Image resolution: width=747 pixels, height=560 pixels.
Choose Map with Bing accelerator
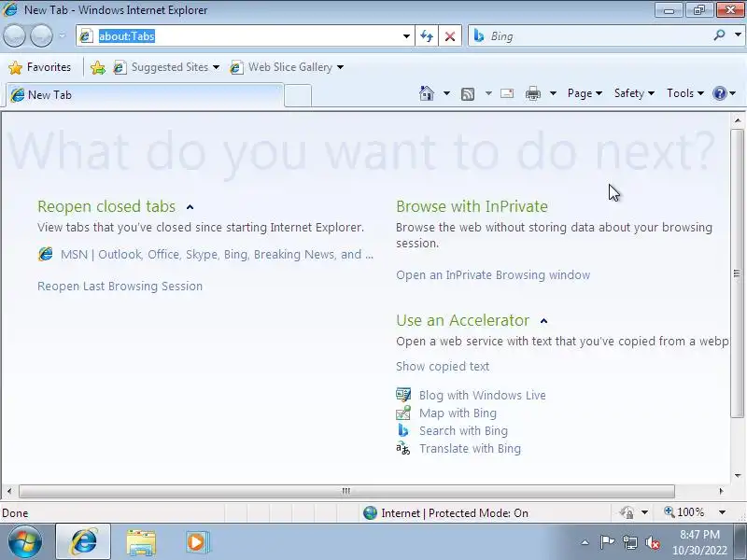(x=458, y=413)
